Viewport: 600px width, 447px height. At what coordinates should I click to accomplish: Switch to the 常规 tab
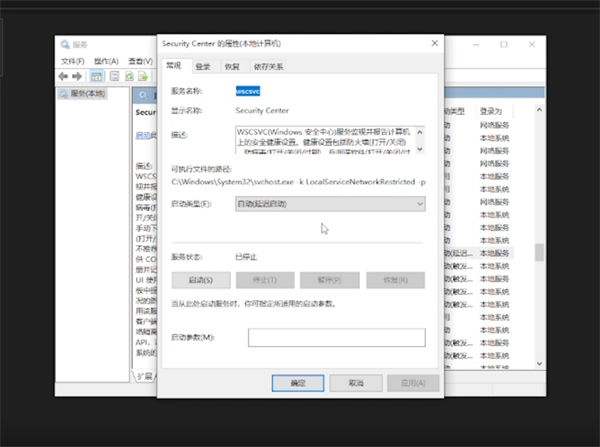pyautogui.click(x=174, y=66)
